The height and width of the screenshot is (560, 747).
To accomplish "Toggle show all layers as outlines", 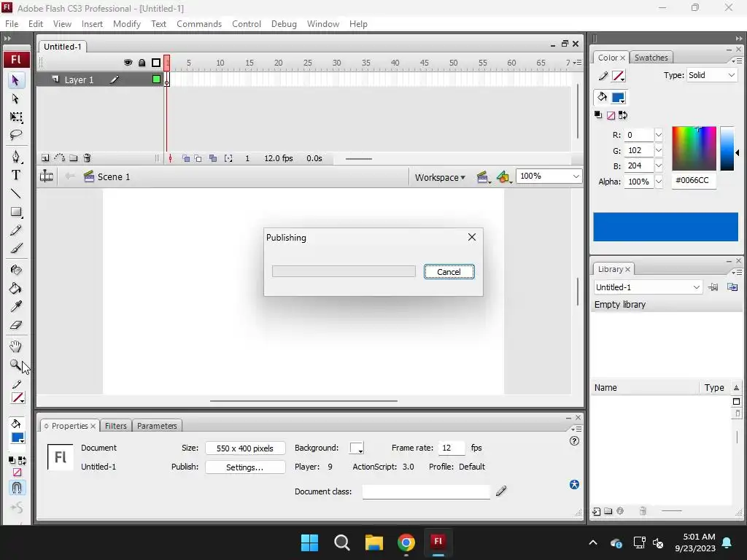I will click(156, 63).
